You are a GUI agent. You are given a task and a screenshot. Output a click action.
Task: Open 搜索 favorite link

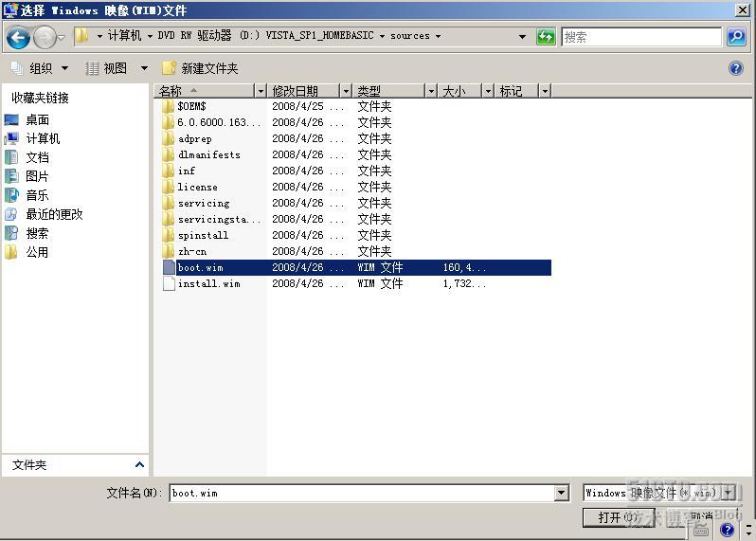click(x=27, y=233)
